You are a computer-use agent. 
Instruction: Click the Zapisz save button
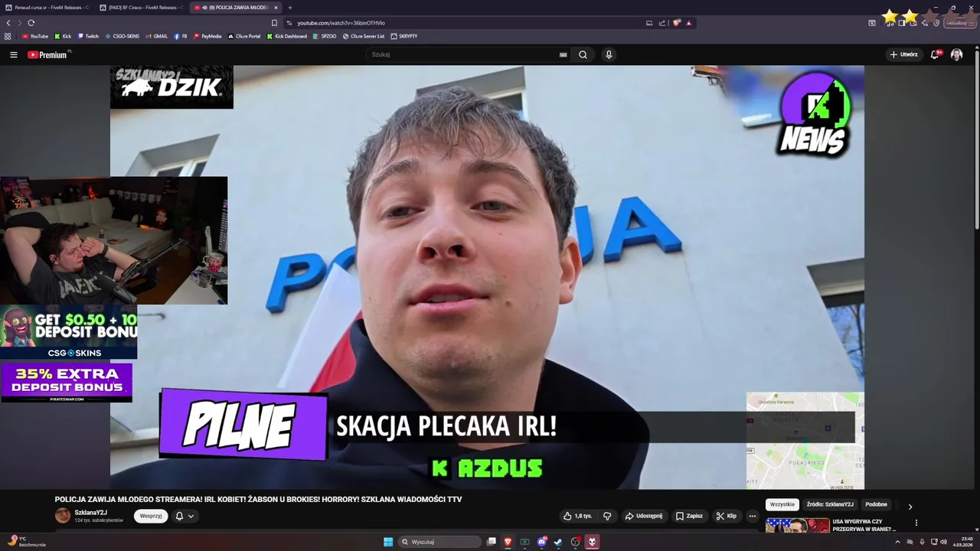click(689, 516)
